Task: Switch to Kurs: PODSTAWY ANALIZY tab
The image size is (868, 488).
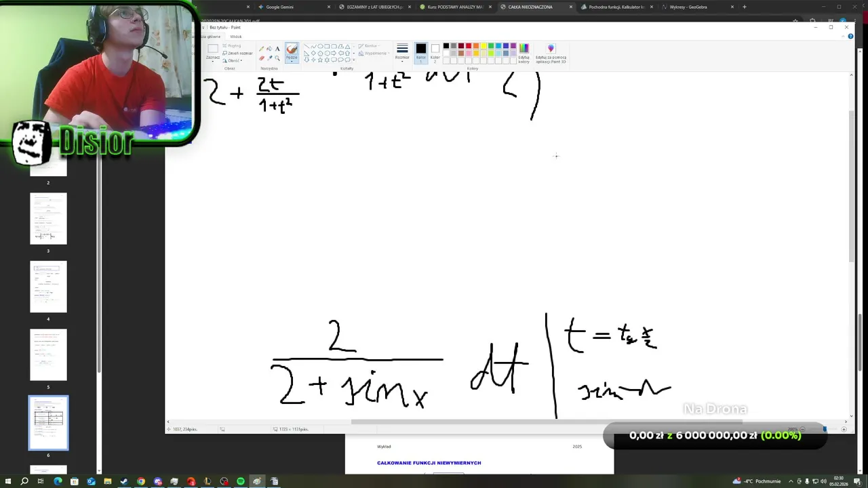Action: [454, 7]
